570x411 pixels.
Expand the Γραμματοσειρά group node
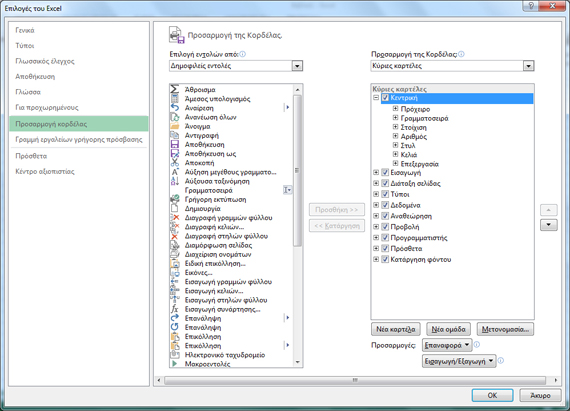(395, 118)
